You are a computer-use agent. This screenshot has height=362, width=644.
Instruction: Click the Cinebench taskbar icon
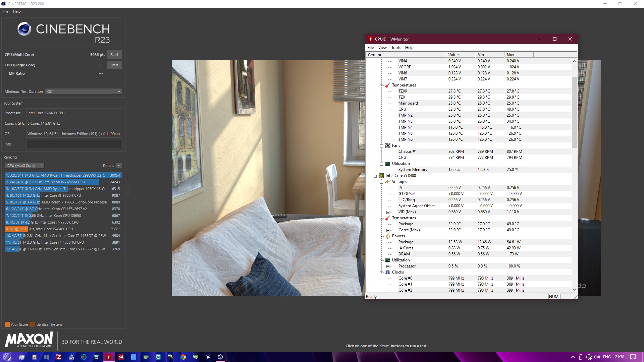[x=220, y=357]
